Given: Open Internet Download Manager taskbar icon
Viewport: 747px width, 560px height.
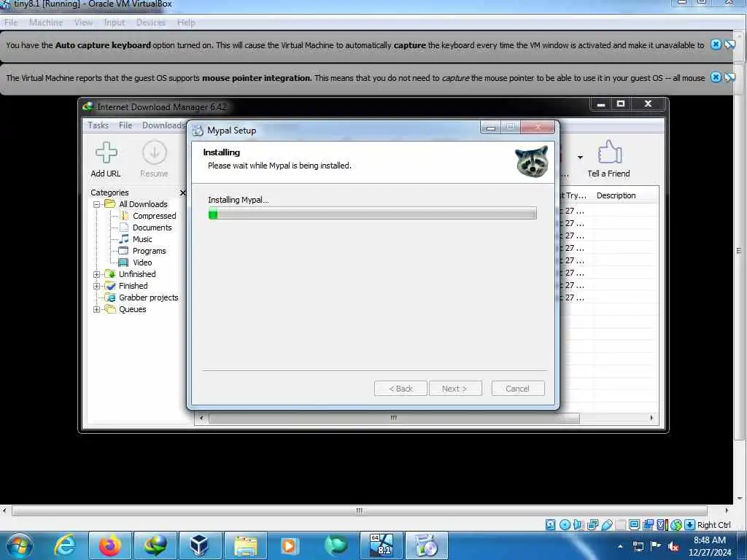Looking at the screenshot, I should tap(155, 545).
